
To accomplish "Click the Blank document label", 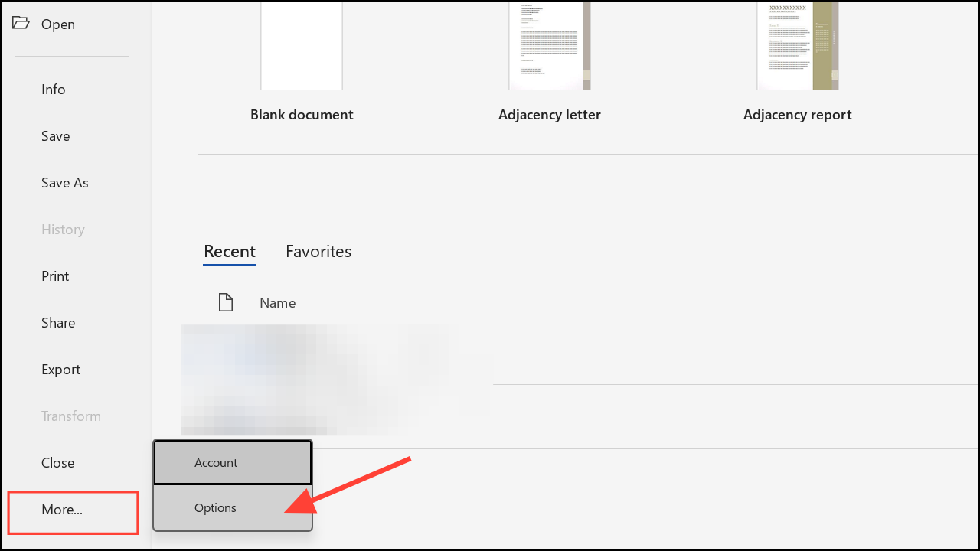I will [x=302, y=115].
